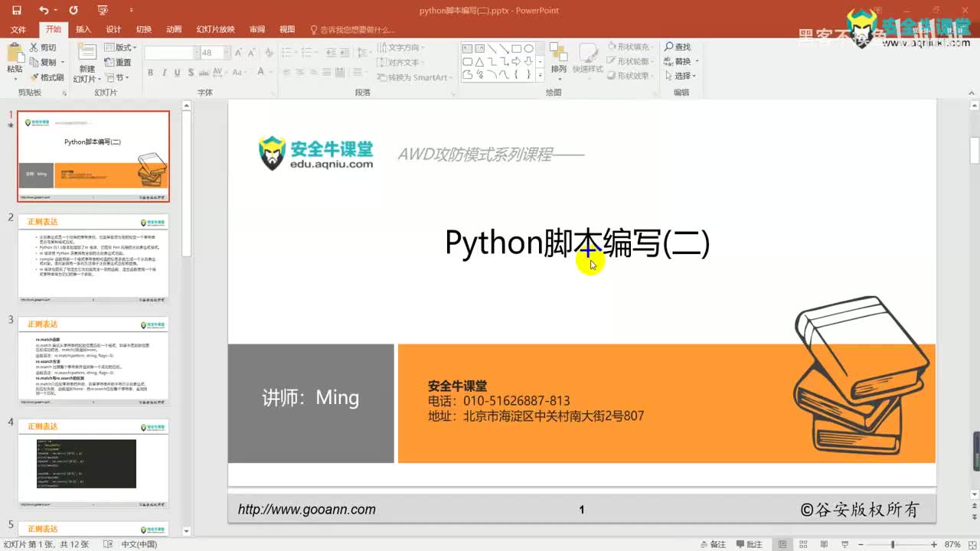This screenshot has height=551, width=980.
Task: Click the font size box showing 48
Action: [x=214, y=53]
